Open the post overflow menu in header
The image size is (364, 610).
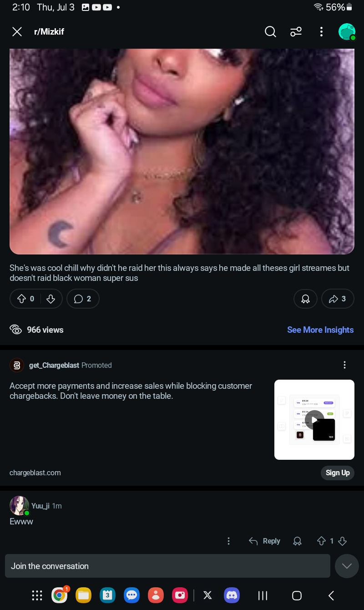(321, 32)
